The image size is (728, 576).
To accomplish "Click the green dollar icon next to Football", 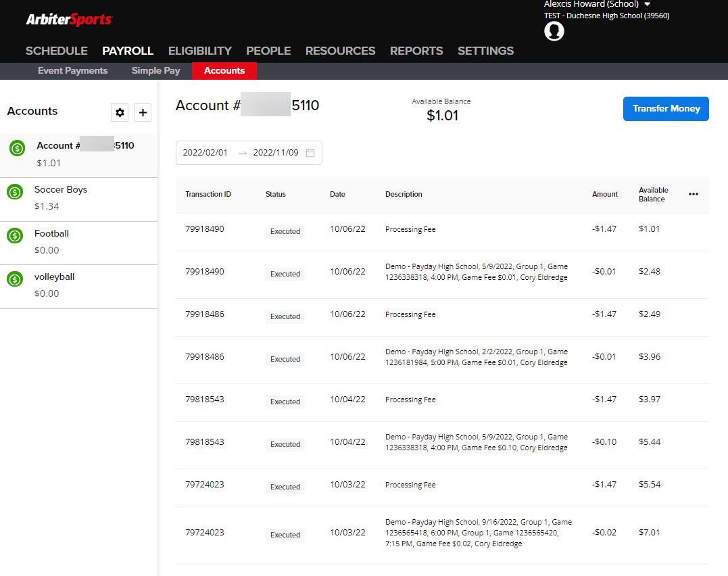I will tap(15, 235).
